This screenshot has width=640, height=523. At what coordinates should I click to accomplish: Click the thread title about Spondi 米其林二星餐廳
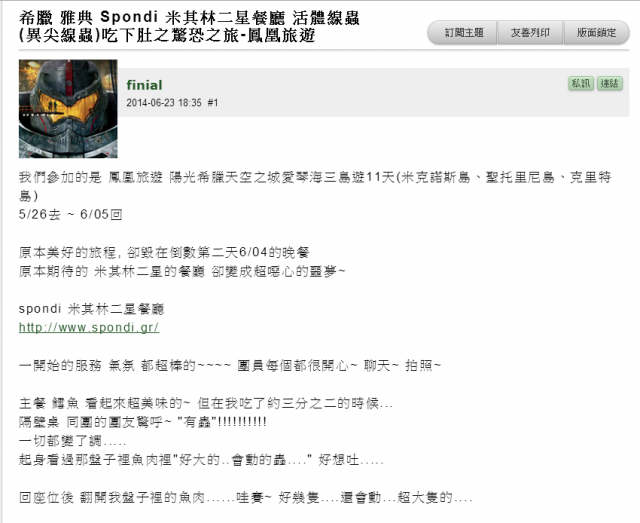tap(189, 18)
